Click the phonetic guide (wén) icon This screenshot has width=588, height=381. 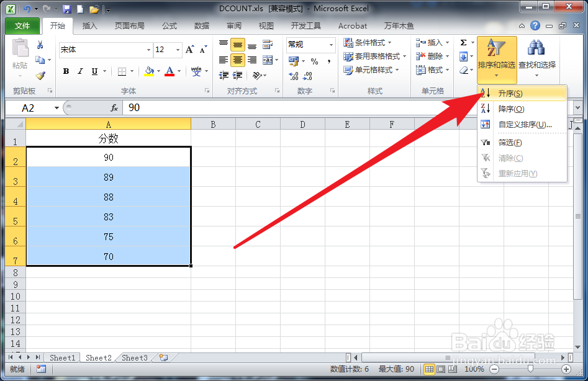point(196,71)
